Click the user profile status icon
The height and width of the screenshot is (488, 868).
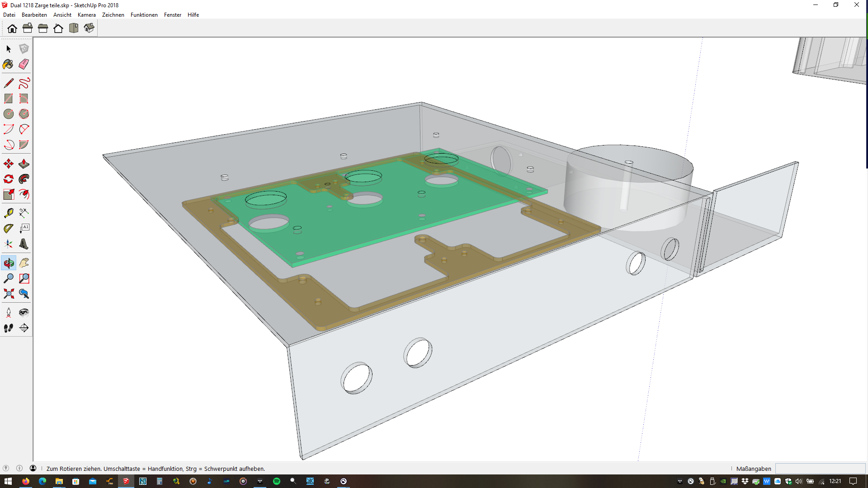click(33, 469)
